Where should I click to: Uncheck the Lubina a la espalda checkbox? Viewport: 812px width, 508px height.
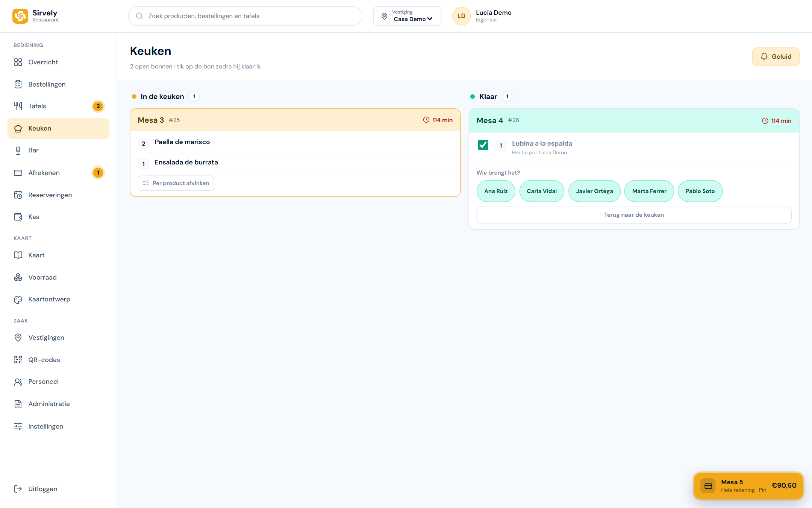click(x=483, y=145)
